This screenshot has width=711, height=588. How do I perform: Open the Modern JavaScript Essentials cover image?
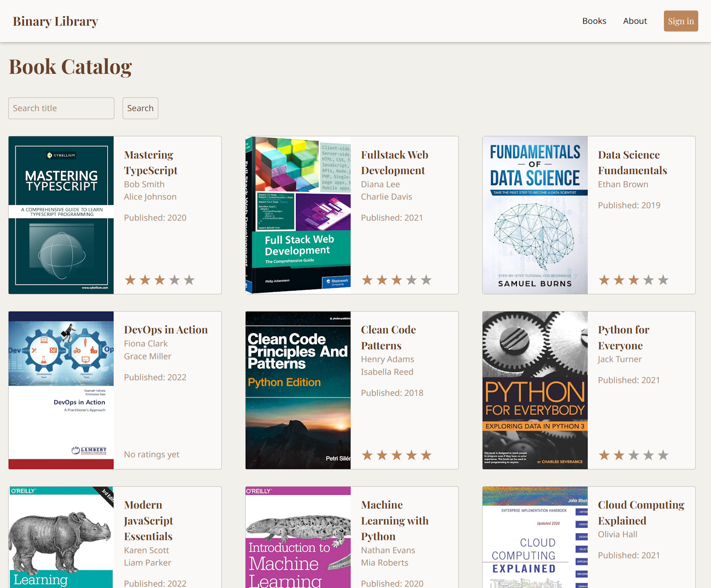pyautogui.click(x=61, y=536)
